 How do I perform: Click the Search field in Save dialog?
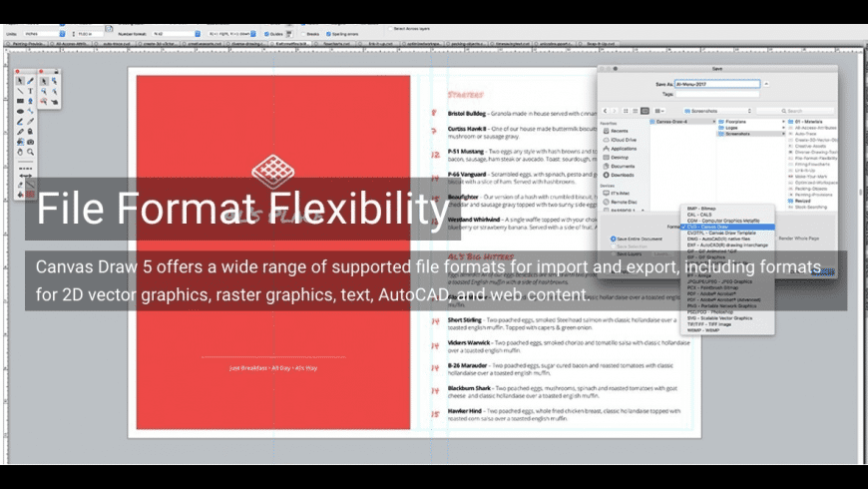795,111
